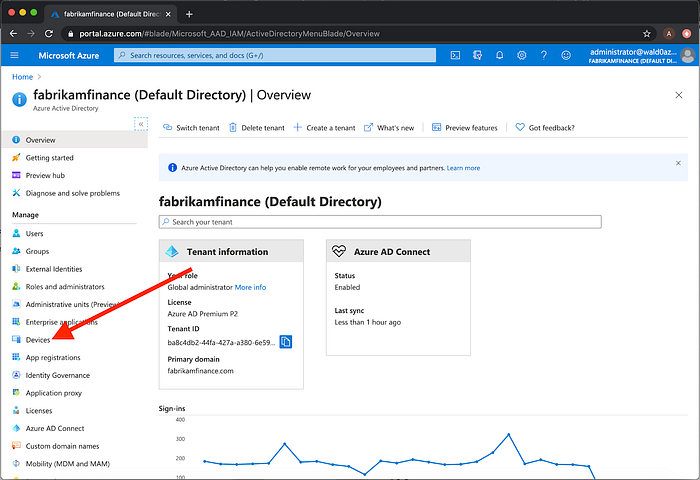
Task: Click the administrator account avatar
Action: coord(688,56)
